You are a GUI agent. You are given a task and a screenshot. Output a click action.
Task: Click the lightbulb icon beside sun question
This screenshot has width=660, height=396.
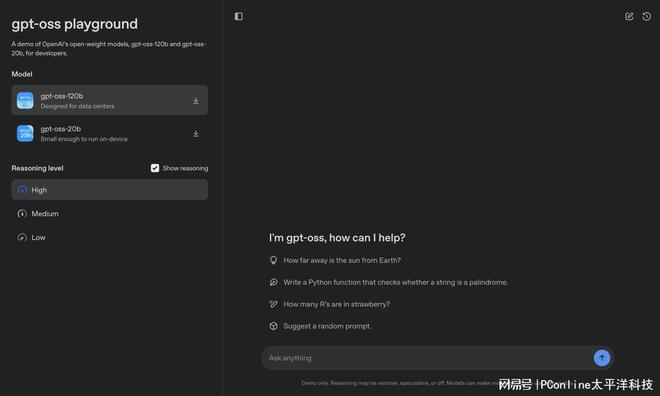(x=274, y=260)
